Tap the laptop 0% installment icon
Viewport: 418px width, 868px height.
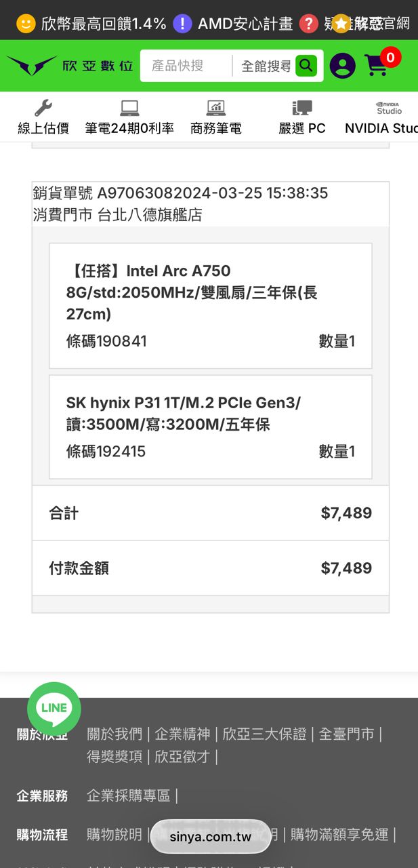click(x=129, y=108)
